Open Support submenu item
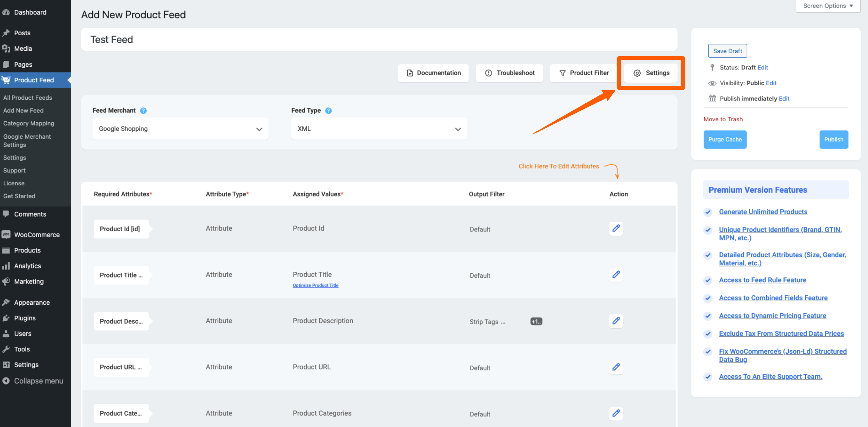The width and height of the screenshot is (868, 427). (x=14, y=170)
